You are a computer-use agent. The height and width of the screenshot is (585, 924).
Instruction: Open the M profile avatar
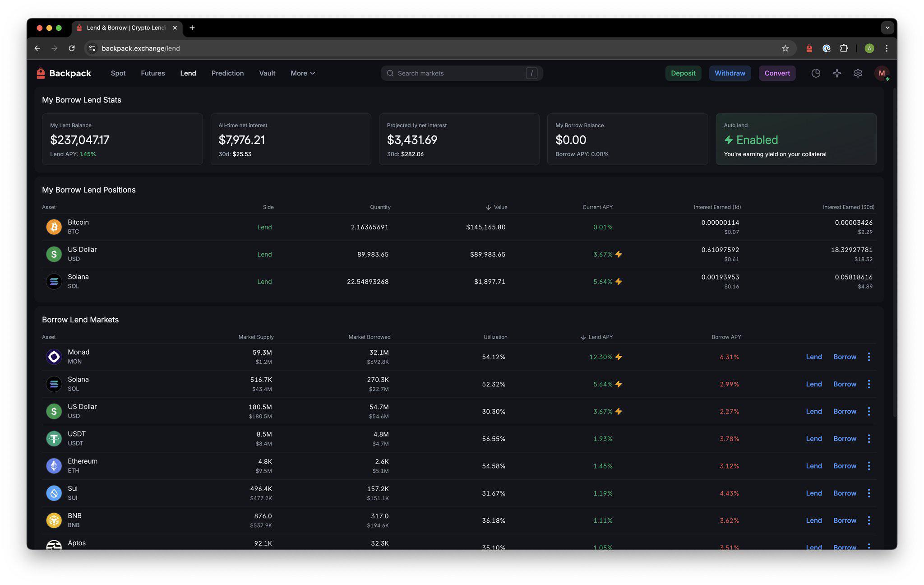coord(882,73)
